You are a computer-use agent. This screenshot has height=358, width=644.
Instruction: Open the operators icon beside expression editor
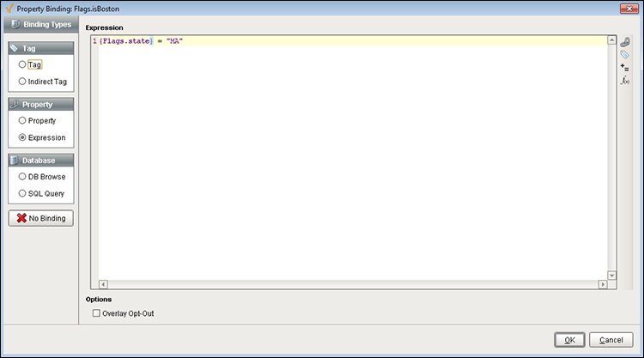(x=625, y=67)
